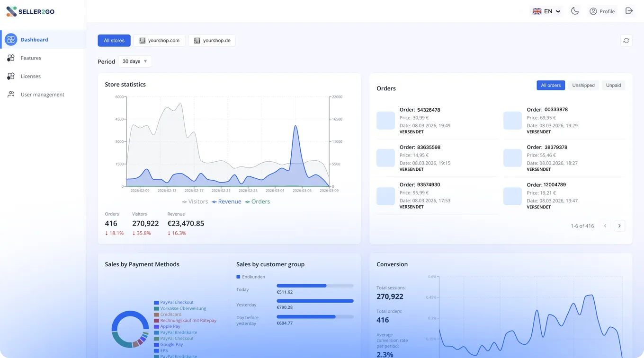Image resolution: width=644 pixels, height=358 pixels.
Task: Click the thumbnail of order 12004789
Action: [x=512, y=196]
